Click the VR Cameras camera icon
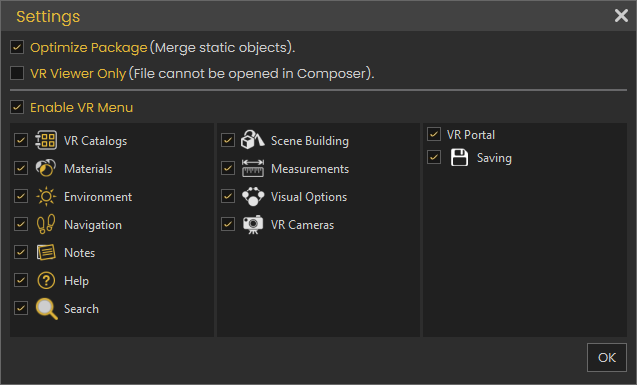Viewport: 637px width, 385px height. 253,224
